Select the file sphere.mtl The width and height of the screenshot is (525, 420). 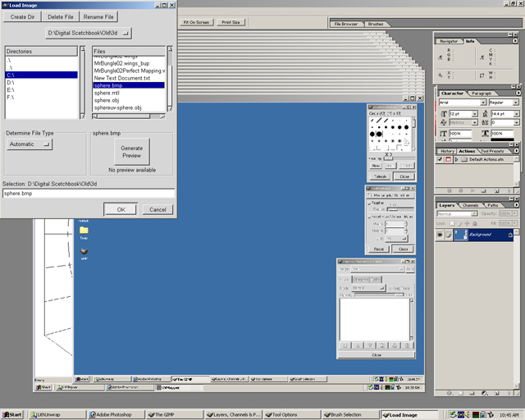click(129, 93)
